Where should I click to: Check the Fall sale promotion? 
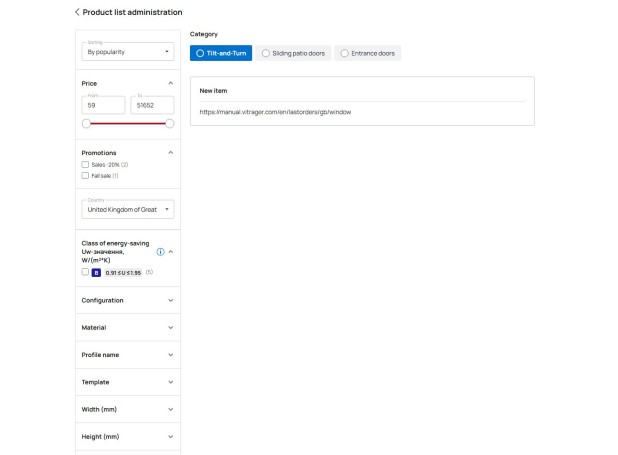(85, 175)
